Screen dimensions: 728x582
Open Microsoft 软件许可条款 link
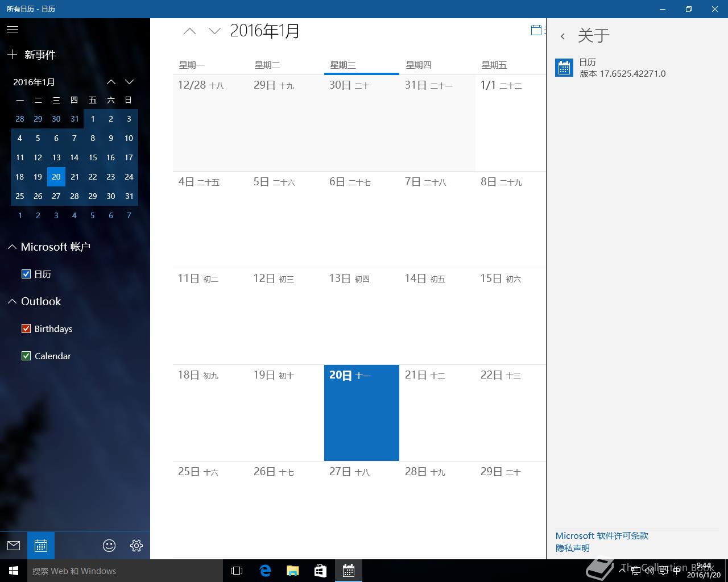point(602,535)
